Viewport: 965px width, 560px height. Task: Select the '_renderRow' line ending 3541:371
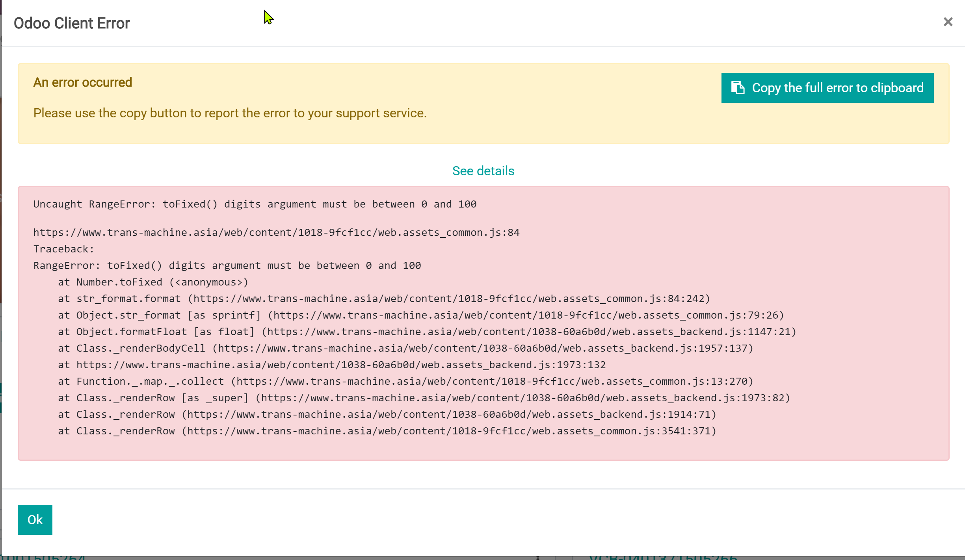pos(387,431)
